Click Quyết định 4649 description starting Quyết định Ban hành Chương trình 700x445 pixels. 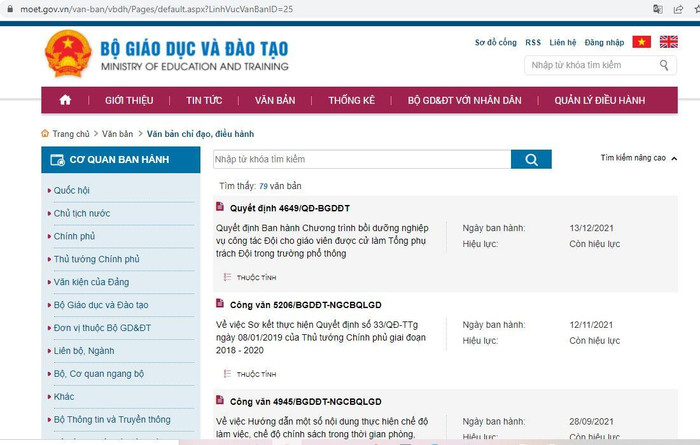[x=322, y=241]
